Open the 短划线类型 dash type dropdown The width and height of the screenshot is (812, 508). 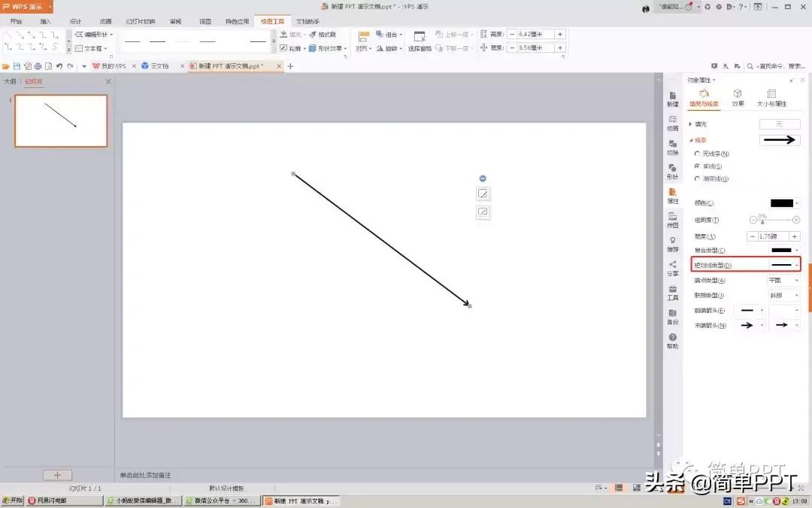797,265
